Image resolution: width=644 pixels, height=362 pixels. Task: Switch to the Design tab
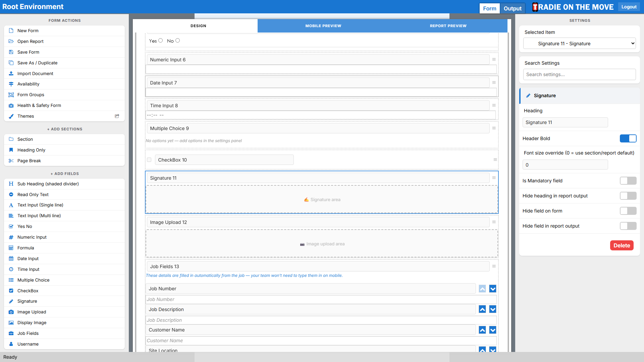[198, 26]
